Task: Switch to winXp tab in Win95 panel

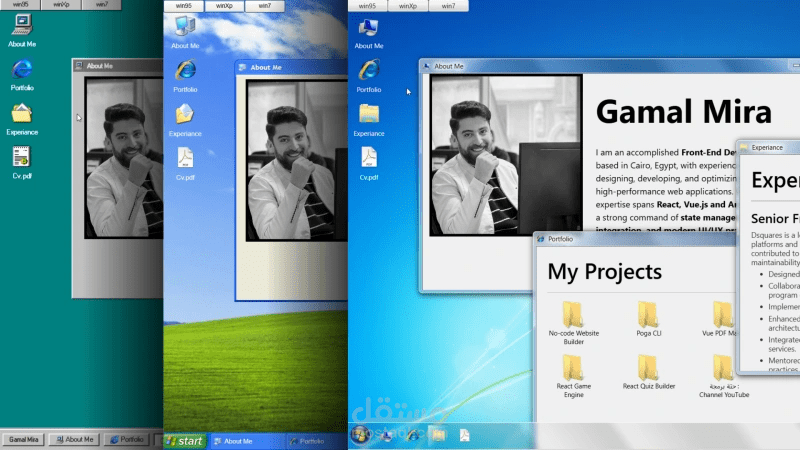Action: pos(61,5)
